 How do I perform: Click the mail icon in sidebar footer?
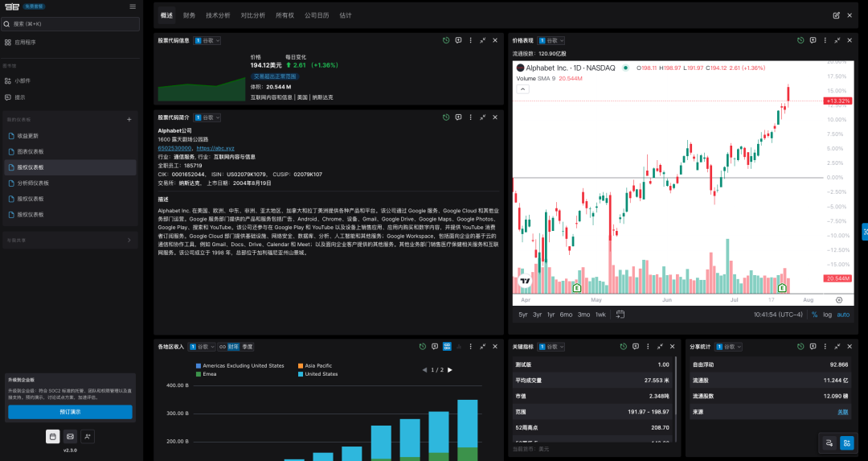coord(70,436)
